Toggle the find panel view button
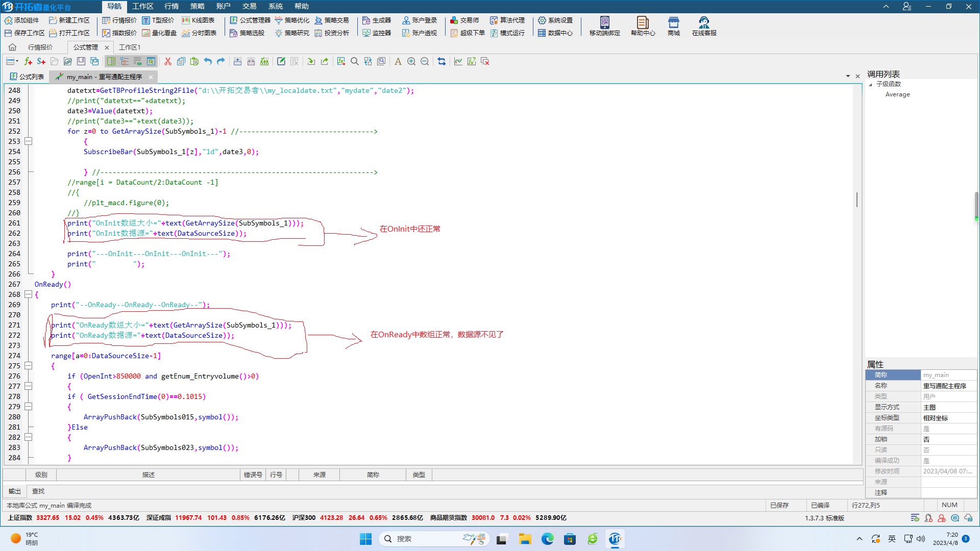Viewport: 980px width, 551px height. [x=151, y=61]
